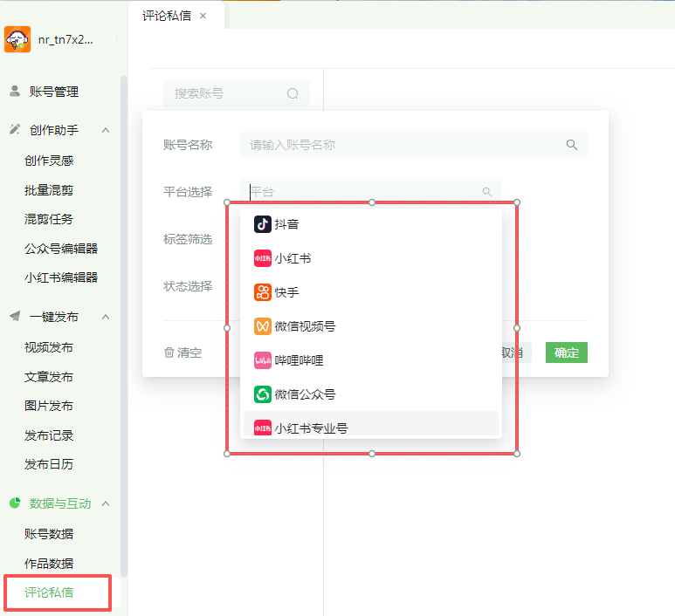Select 小红书专业号 from the platform list
Image resolution: width=675 pixels, height=616 pixels.
[x=371, y=424]
